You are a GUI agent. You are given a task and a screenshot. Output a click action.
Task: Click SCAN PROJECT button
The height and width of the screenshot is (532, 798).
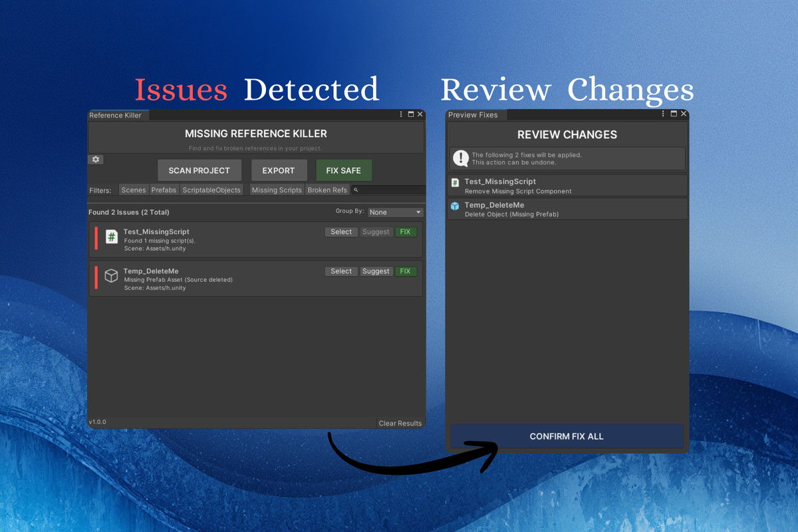pos(199,170)
